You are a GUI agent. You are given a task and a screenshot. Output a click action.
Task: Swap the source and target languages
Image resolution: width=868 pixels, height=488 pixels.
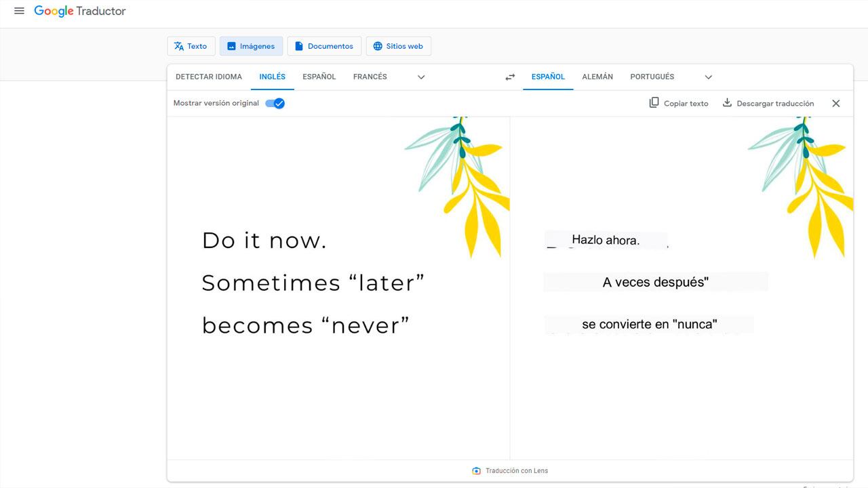tap(510, 77)
